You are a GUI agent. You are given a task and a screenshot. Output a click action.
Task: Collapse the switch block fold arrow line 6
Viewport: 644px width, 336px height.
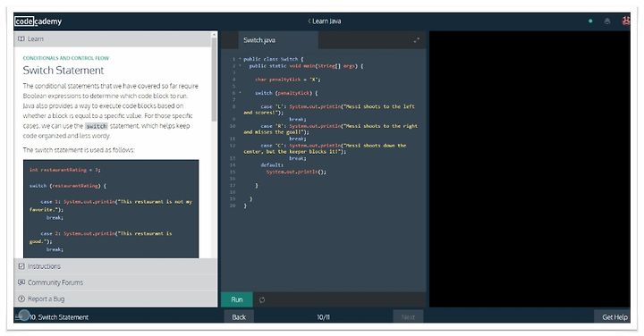pyautogui.click(x=240, y=93)
